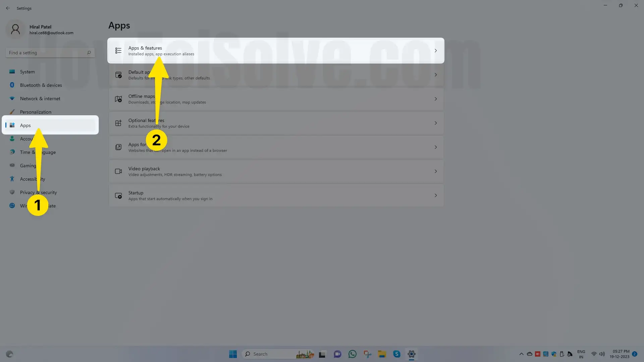This screenshot has height=362, width=644.
Task: Click the Apps & features list icon
Action: (x=118, y=51)
